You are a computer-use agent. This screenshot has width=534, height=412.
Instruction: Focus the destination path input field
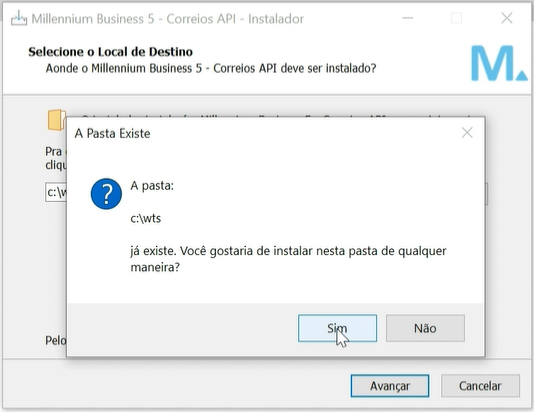[56, 192]
